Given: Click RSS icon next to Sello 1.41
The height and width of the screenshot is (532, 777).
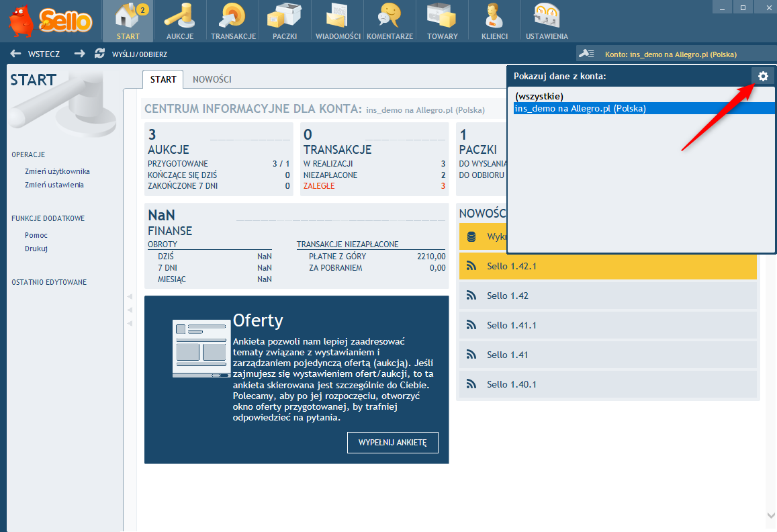Looking at the screenshot, I should (x=471, y=355).
